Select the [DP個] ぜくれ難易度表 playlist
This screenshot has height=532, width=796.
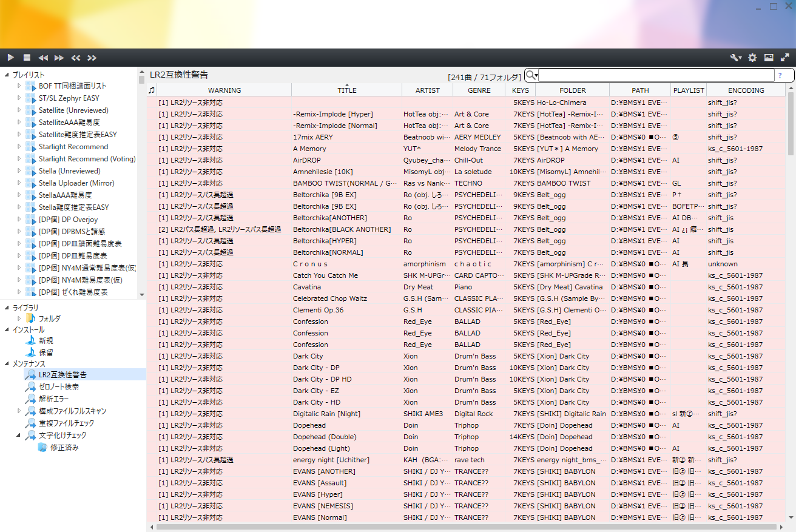click(73, 292)
